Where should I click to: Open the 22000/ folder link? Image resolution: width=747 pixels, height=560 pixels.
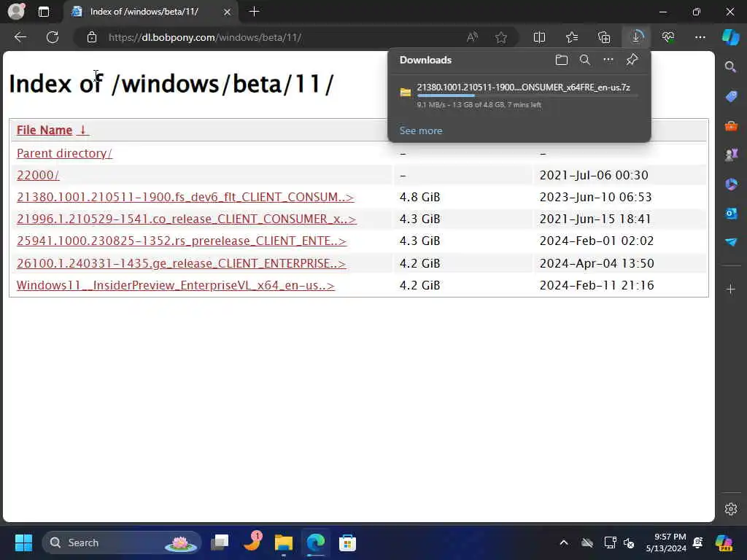(38, 175)
